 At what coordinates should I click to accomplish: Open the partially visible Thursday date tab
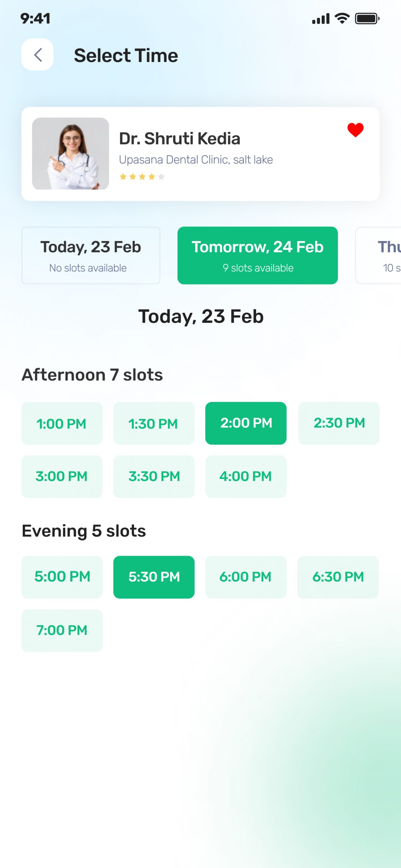tap(378, 255)
